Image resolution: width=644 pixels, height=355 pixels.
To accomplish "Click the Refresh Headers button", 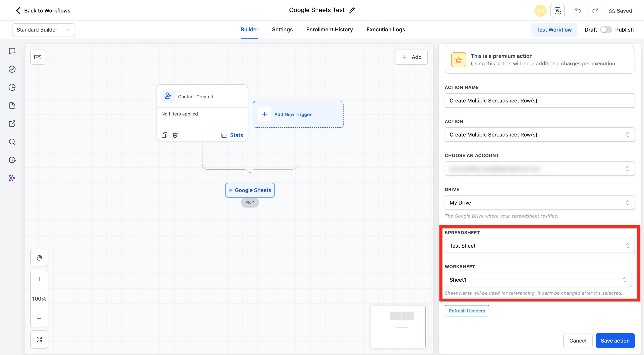I will [467, 311].
